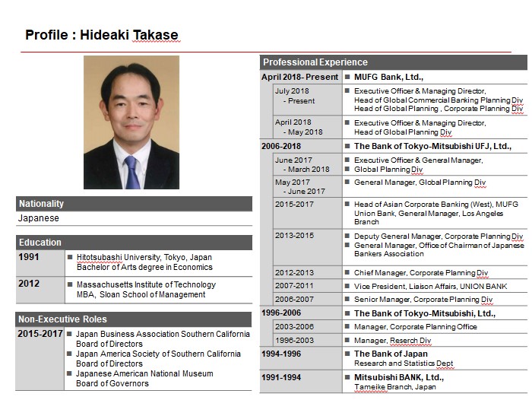Click 'Senior Manager, Corporate Planning Div'
The width and height of the screenshot is (532, 400).
click(x=423, y=300)
